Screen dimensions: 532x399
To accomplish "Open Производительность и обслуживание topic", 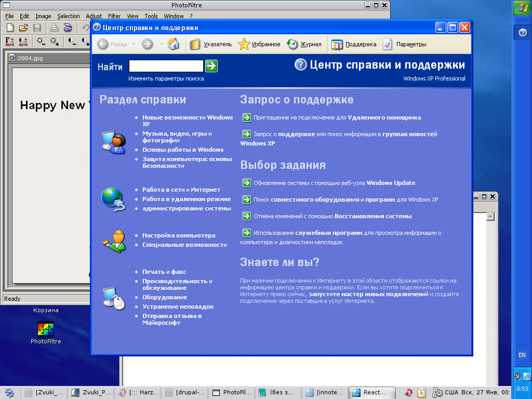I will coord(178,284).
